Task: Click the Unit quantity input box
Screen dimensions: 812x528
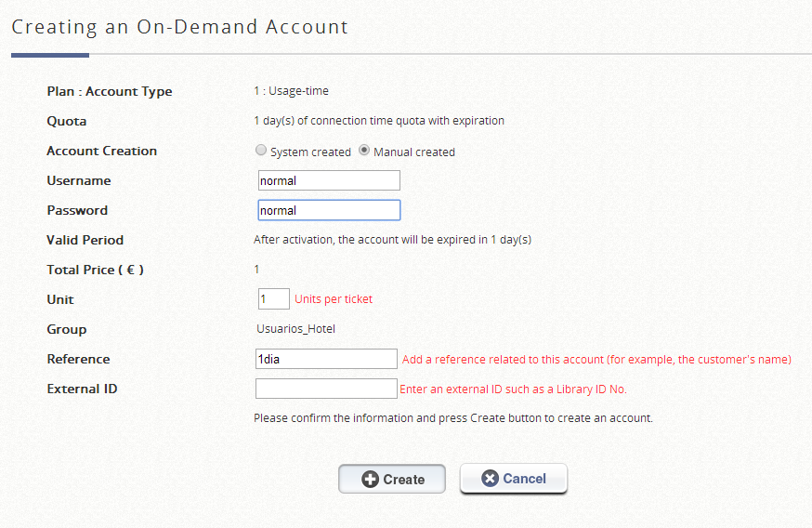Action: 274,299
